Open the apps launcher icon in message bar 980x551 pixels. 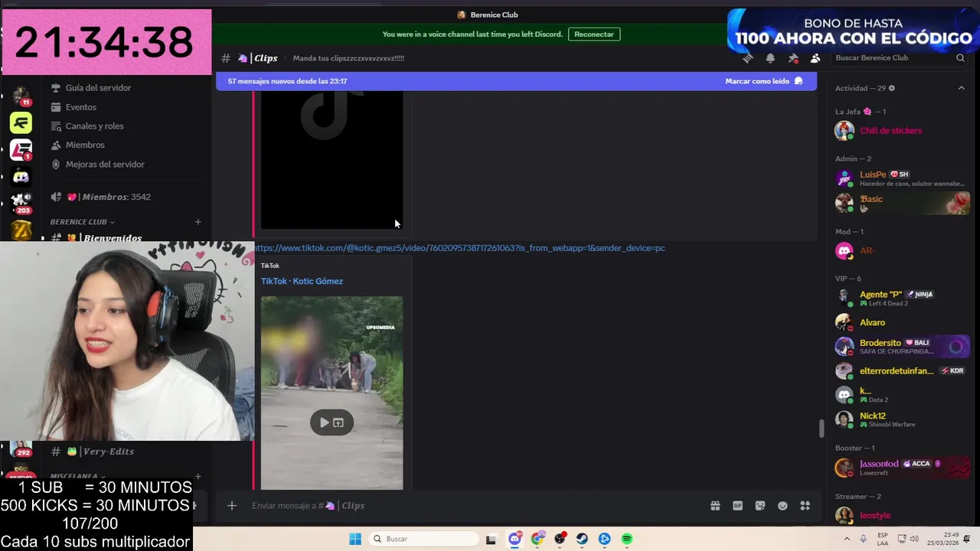(805, 506)
